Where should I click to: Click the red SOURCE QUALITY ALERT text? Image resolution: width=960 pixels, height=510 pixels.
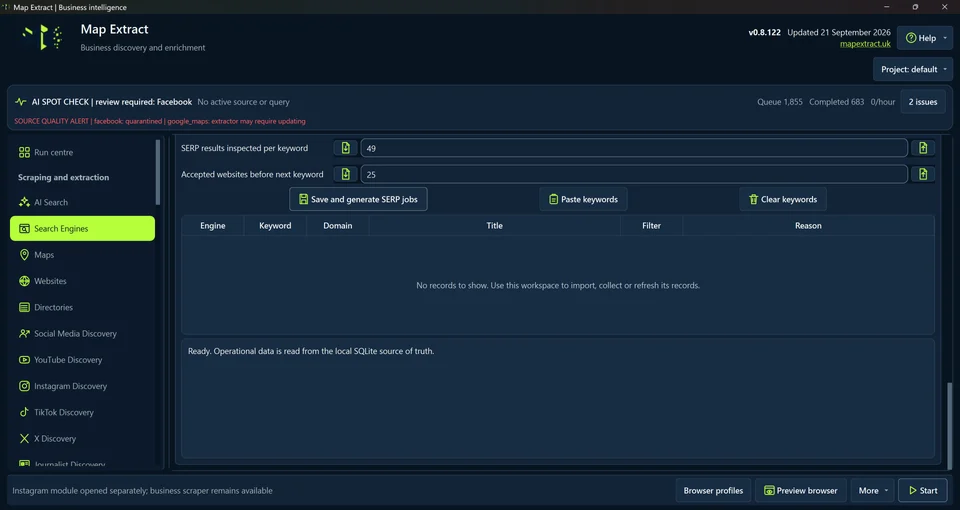160,121
